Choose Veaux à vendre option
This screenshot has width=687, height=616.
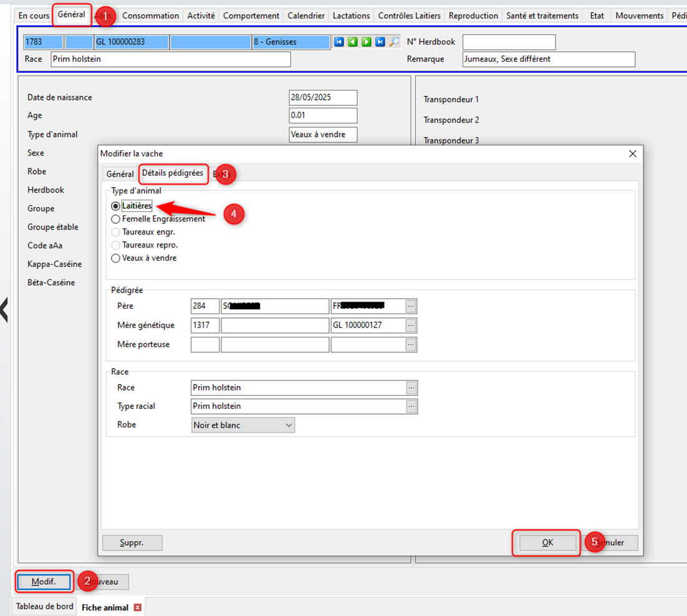[115, 258]
